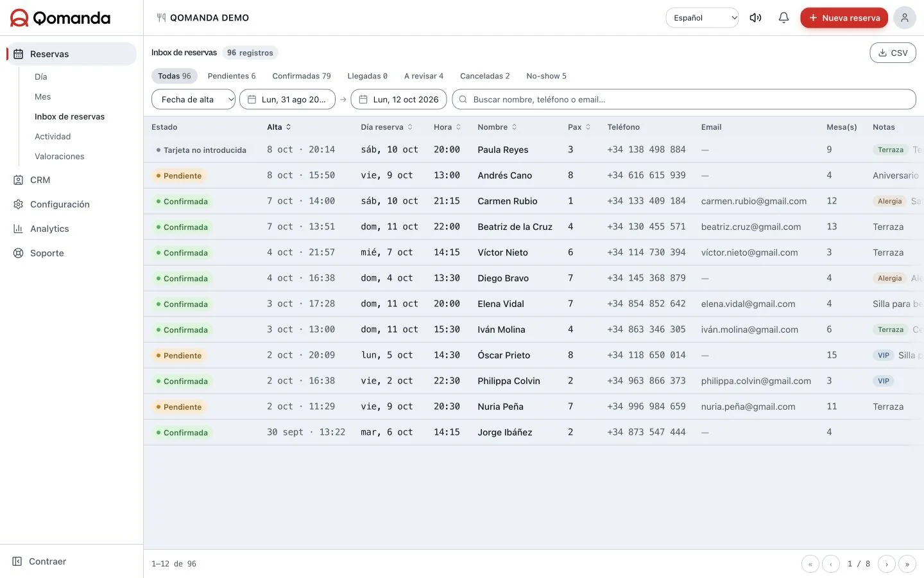Go to the first page
Screen dimensions: 924x578
pyautogui.click(x=810, y=564)
